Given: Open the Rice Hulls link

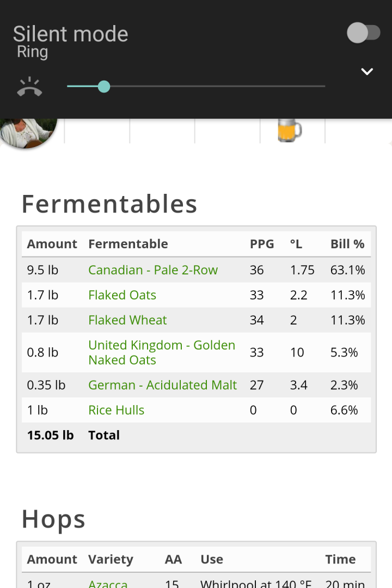Looking at the screenshot, I should pos(117,410).
